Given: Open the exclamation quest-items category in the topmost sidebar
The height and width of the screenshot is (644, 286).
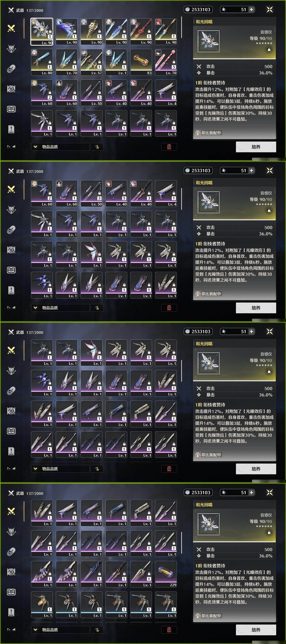Looking at the screenshot, I should click(11, 129).
